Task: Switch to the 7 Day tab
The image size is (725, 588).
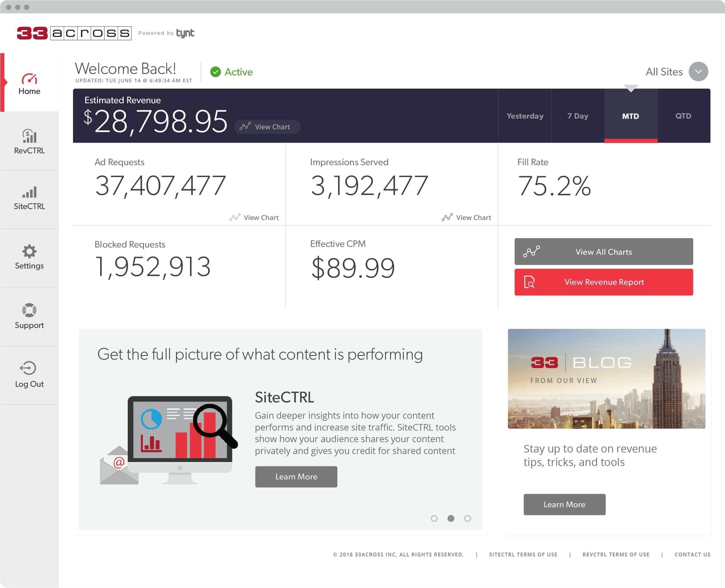Action: click(x=578, y=116)
